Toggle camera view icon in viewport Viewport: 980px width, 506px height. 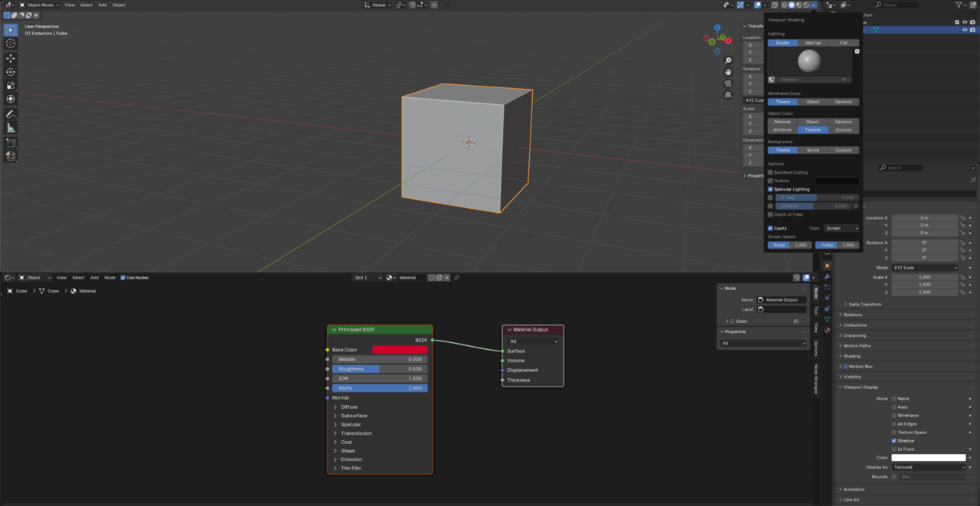pyautogui.click(x=728, y=83)
